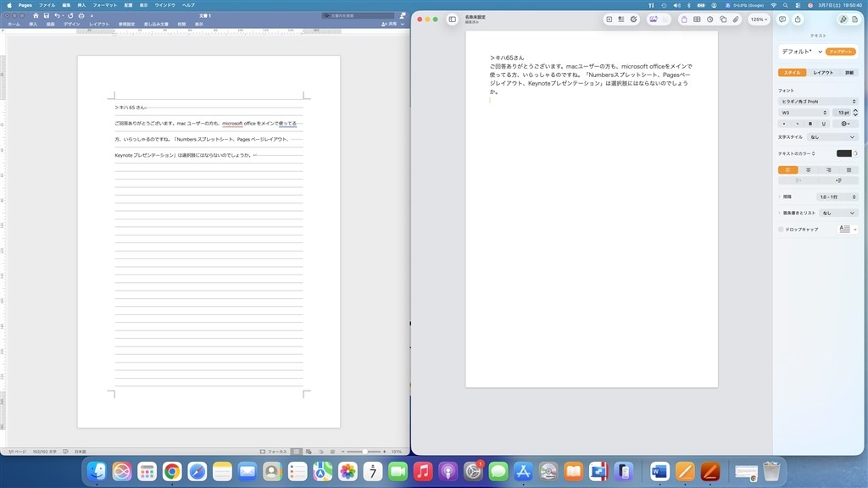Screen dimensions: 868x488
Task: Open Google Chrome from the Dock
Action: pyautogui.click(x=172, y=471)
